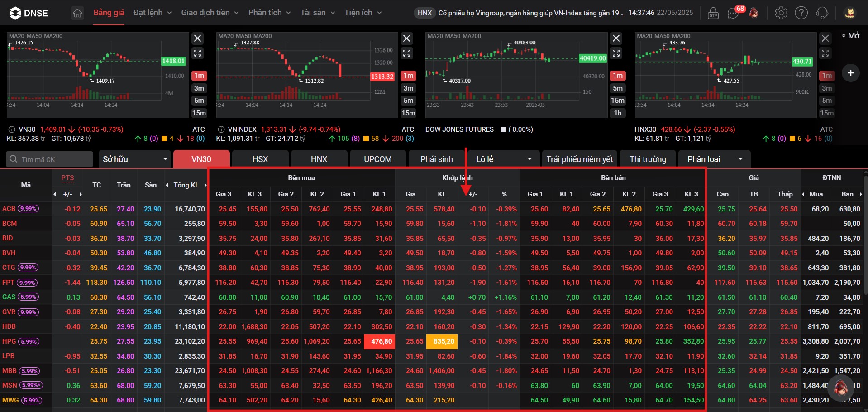This screenshot has width=868, height=412.
Task: Click the Tìm mã CK search field
Action: click(x=50, y=159)
